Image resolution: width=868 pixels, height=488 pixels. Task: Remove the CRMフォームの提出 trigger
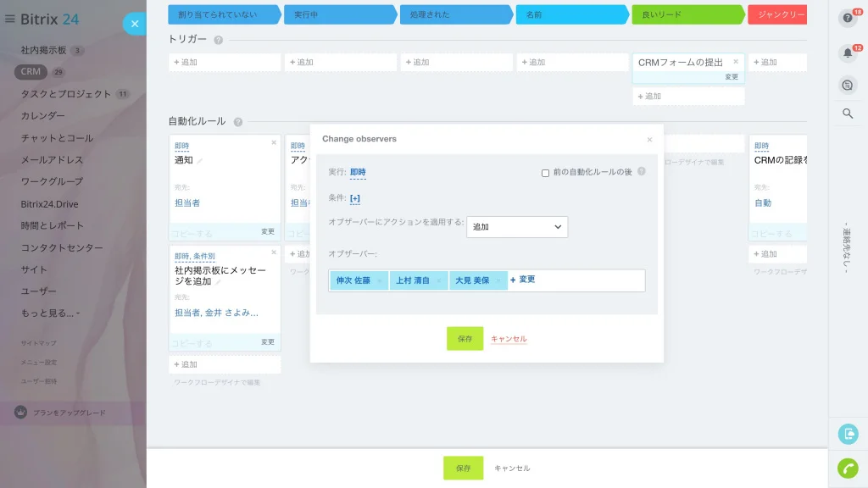tap(736, 61)
